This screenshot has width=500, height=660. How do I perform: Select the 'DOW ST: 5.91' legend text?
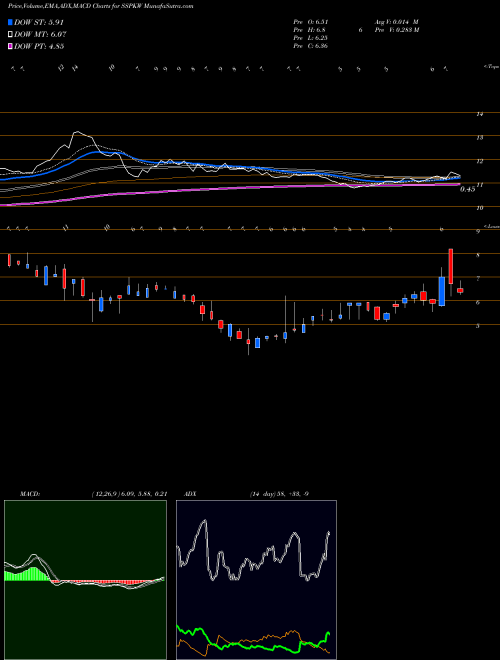click(39, 22)
